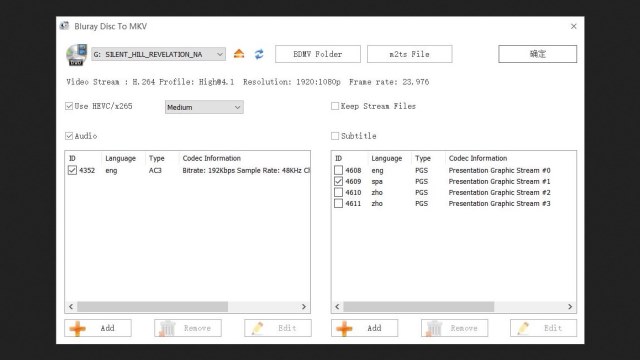
Task: Click audio list right scroll arrow
Action: tap(304, 307)
